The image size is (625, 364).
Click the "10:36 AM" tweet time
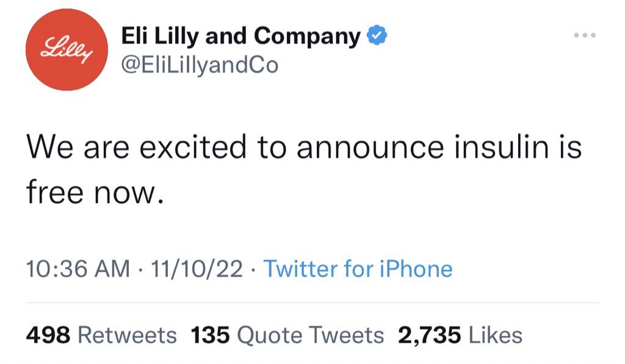(x=78, y=268)
